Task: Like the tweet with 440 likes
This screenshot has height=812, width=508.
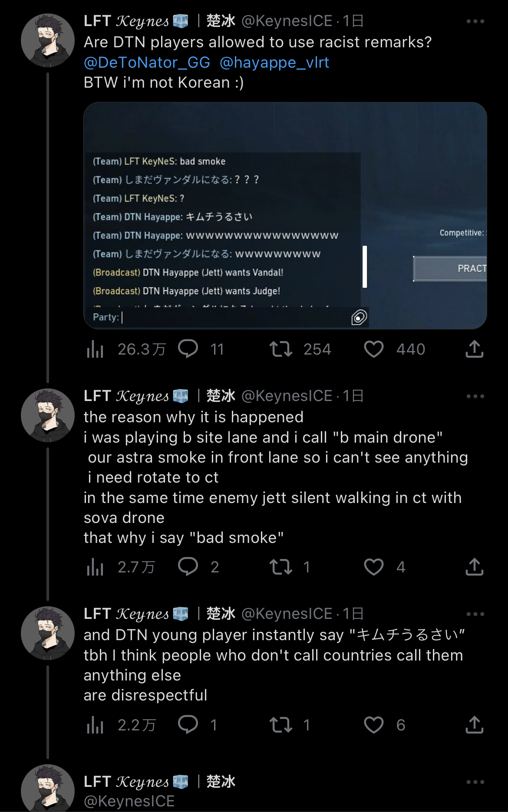Action: click(373, 349)
